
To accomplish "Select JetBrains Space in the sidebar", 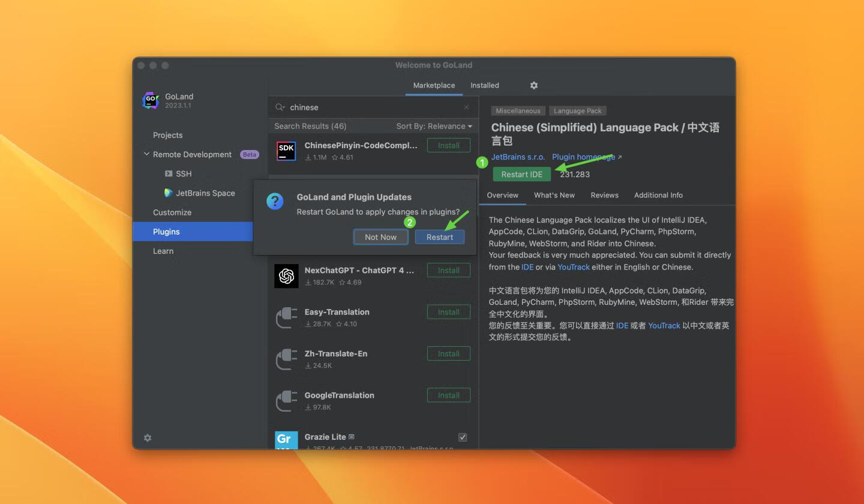I will point(205,193).
